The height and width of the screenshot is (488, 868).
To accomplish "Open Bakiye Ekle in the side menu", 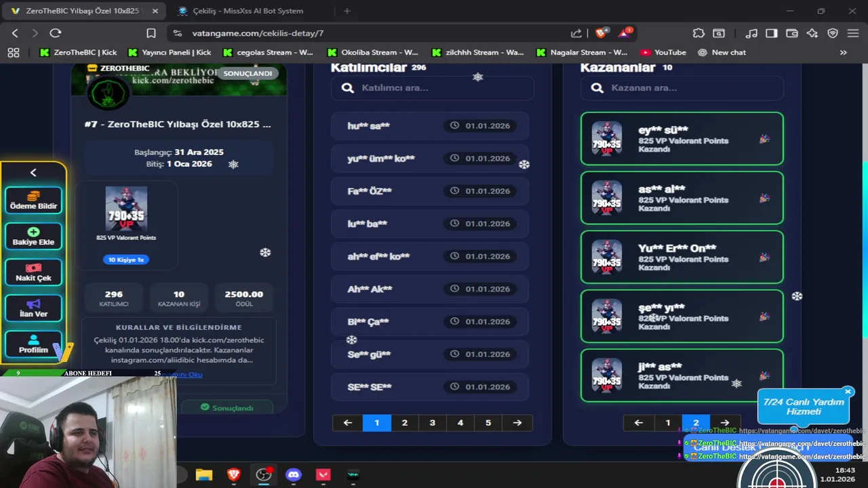I will 33,237.
